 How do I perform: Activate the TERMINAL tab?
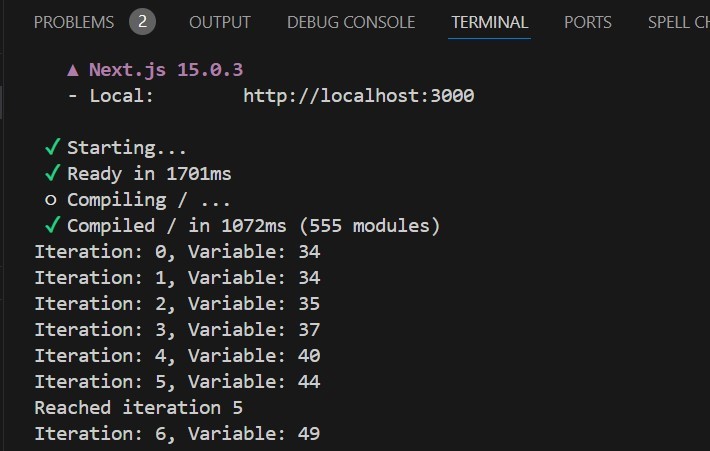(489, 21)
